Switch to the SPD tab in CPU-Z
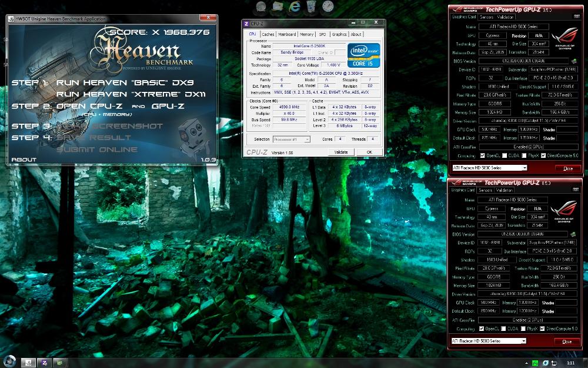 (322, 34)
